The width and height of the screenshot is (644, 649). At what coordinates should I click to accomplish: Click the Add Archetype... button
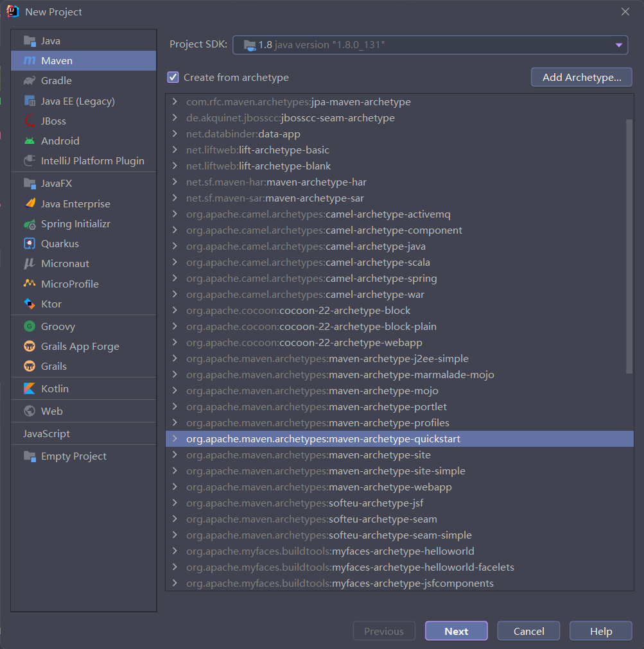coord(582,78)
